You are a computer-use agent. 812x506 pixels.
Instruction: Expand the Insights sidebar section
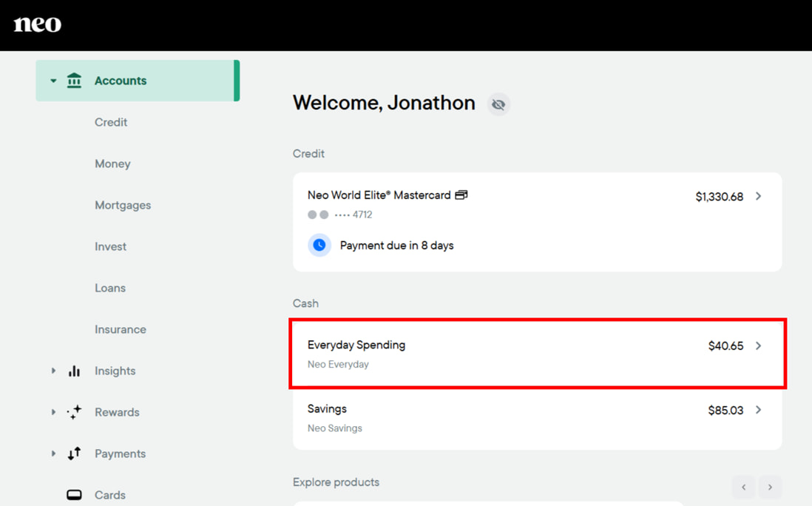[x=53, y=371]
